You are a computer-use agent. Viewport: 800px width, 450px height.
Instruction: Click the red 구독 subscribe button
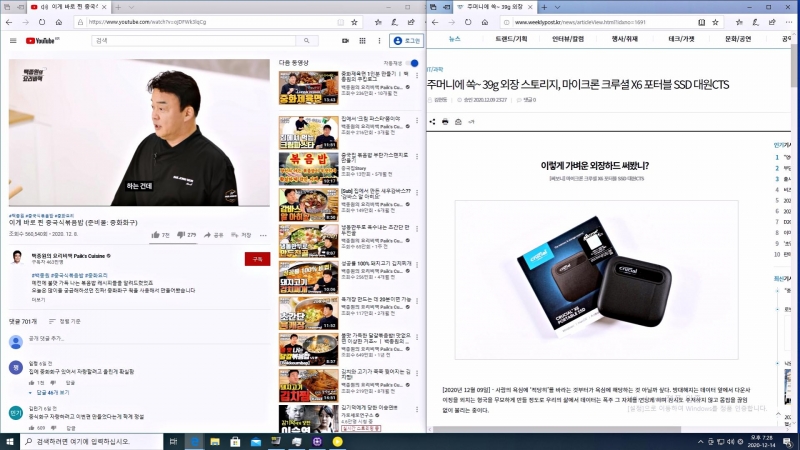(257, 258)
